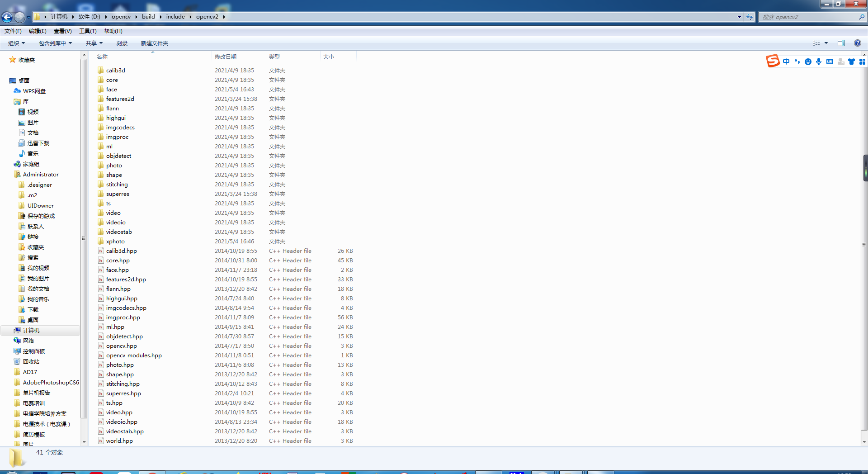Sort by 类型 column header
The height and width of the screenshot is (474, 868).
[x=293, y=57]
